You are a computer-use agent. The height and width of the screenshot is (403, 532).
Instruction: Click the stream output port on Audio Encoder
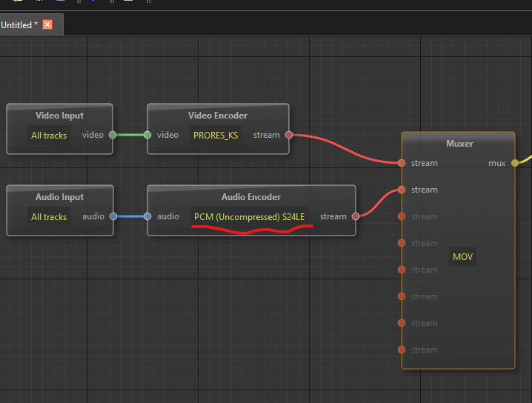(x=356, y=216)
